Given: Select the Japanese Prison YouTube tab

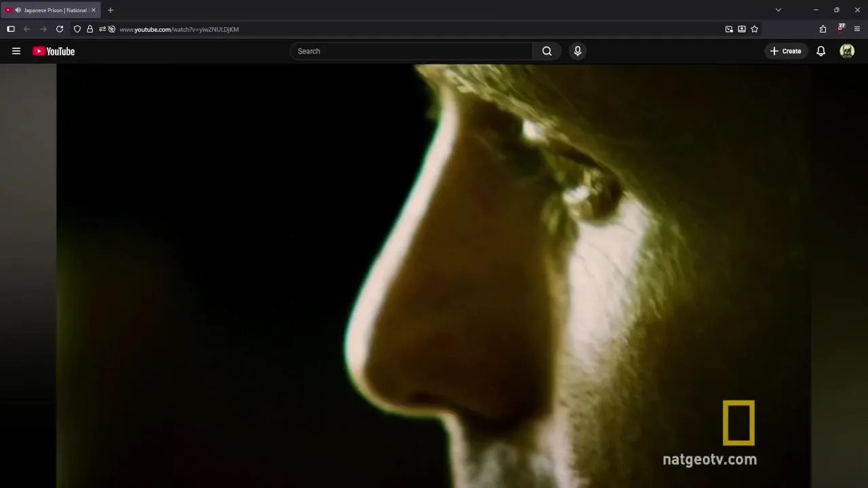Looking at the screenshot, I should (51, 10).
